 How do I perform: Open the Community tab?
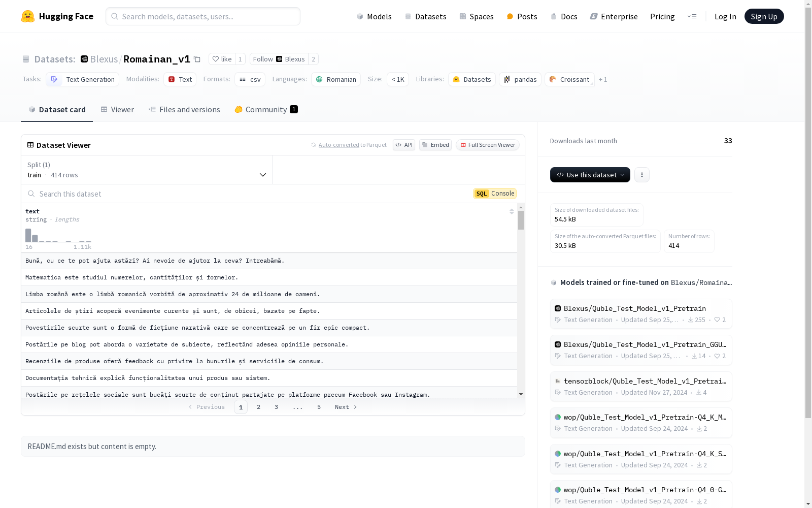coord(266,110)
